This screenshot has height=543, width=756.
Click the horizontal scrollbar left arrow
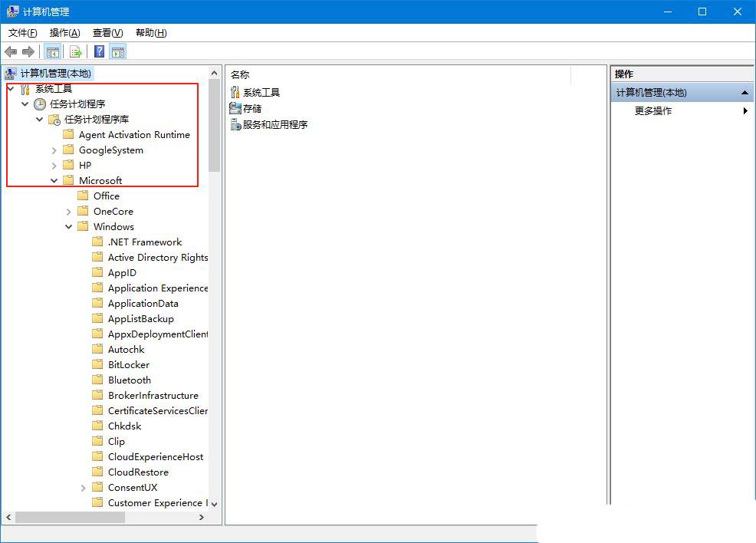[x=8, y=518]
